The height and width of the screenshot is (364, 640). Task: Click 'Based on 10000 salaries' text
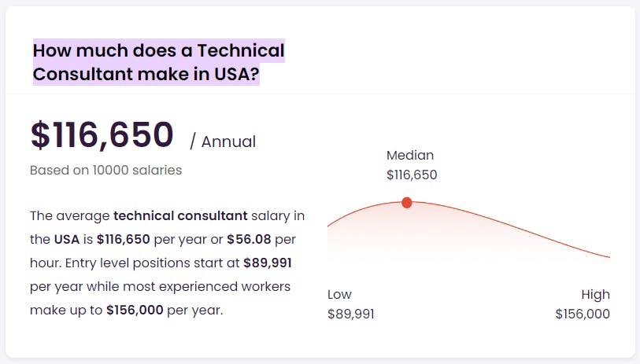[105, 170]
